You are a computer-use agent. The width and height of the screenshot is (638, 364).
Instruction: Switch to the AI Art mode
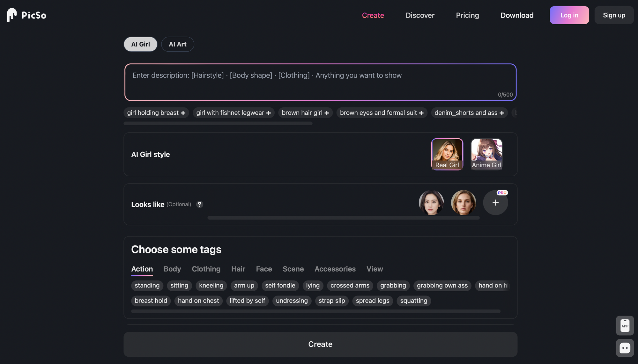pyautogui.click(x=177, y=44)
